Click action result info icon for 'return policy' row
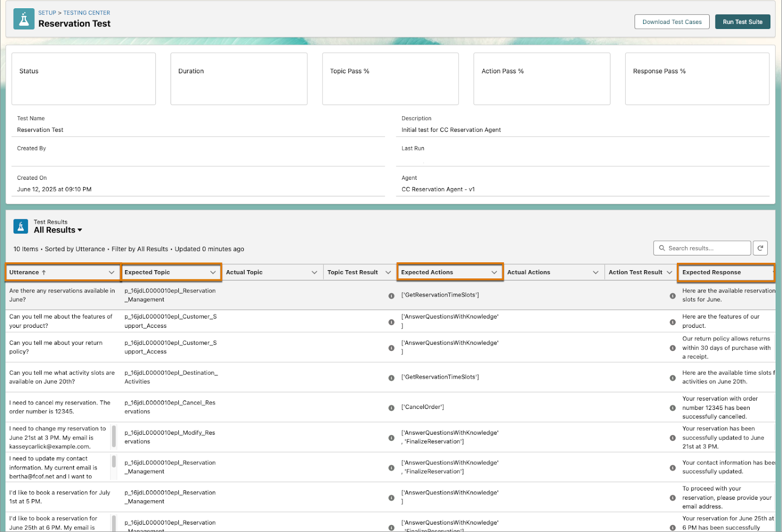This screenshot has height=532, width=782. [673, 348]
